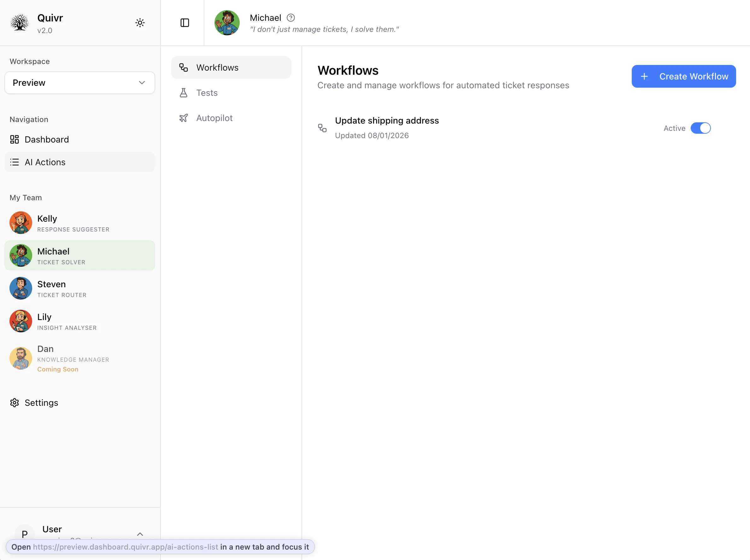Open Dashboard from navigation

[46, 139]
